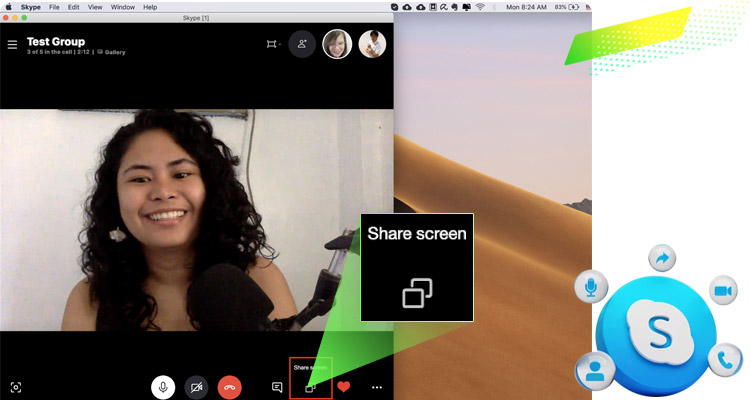Click the Wi-Fi status icon
The height and width of the screenshot is (400, 750).
(x=480, y=7)
